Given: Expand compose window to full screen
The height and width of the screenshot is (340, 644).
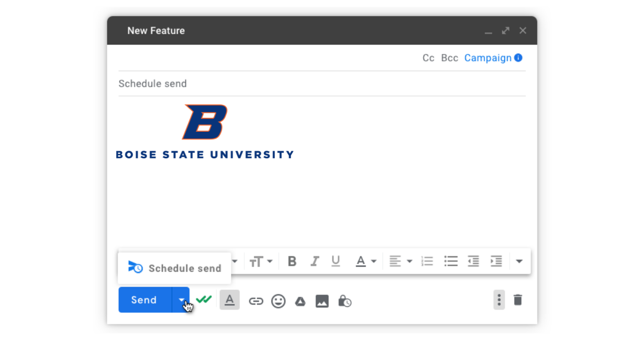Looking at the screenshot, I should coord(506,31).
